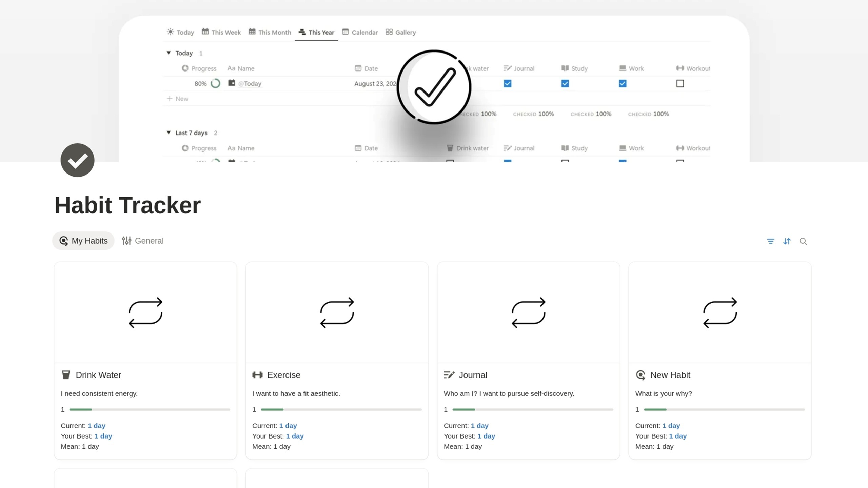Uncheck the Study checkbox in Today row
This screenshot has width=868, height=488.
point(565,83)
